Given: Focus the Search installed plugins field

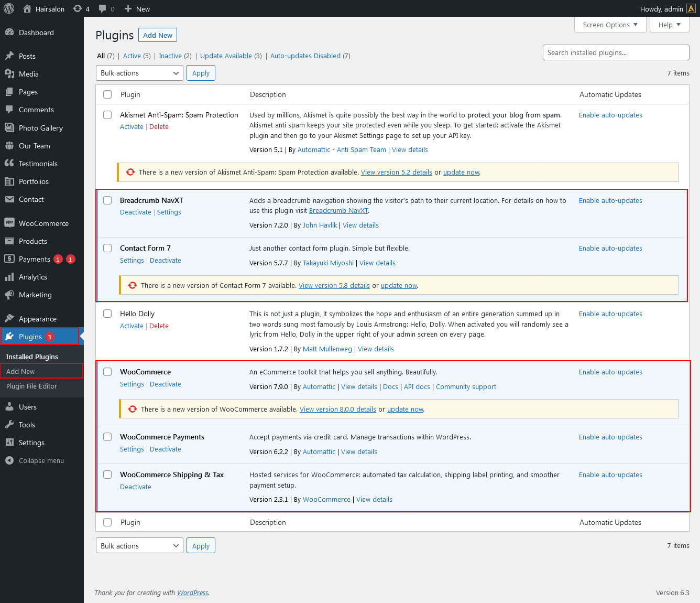Looking at the screenshot, I should pos(616,52).
